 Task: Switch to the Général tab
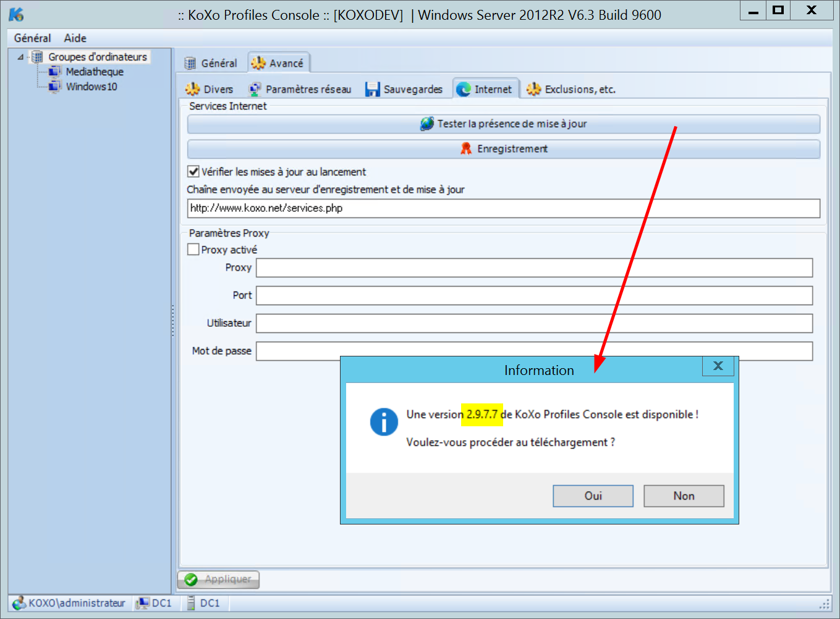pos(211,63)
